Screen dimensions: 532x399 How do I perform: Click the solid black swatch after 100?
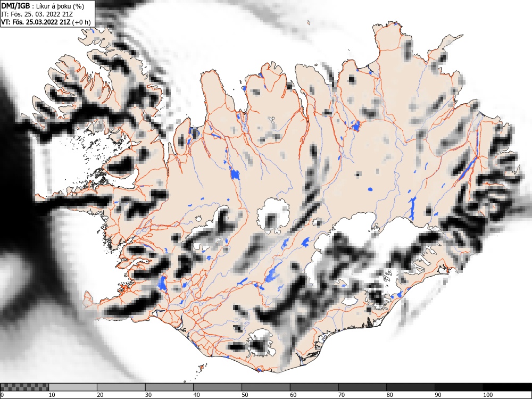(507, 387)
